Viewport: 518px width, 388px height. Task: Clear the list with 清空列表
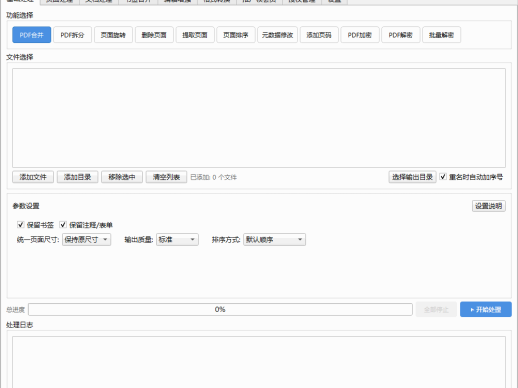166,177
